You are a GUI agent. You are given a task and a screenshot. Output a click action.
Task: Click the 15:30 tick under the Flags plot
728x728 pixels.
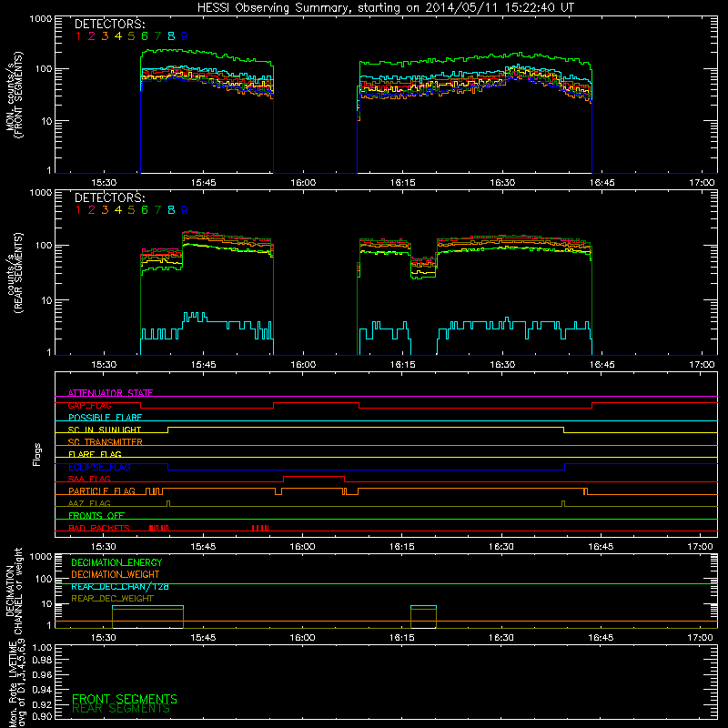103,547
